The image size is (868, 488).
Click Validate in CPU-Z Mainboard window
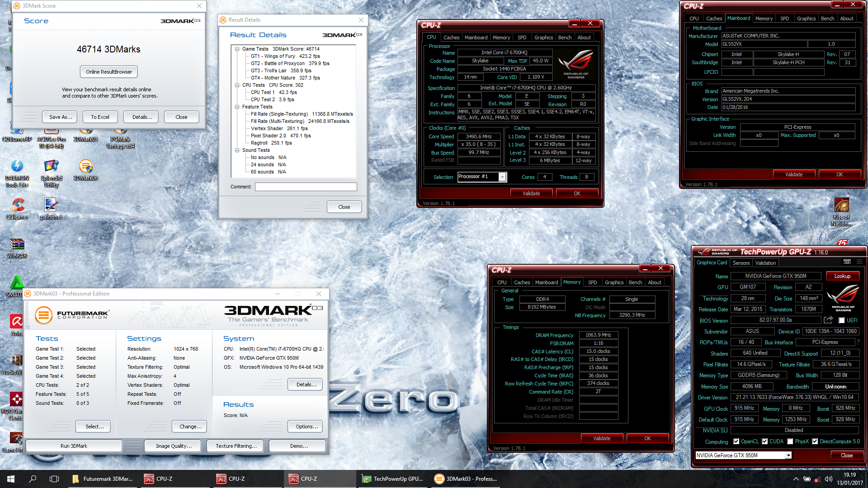click(794, 174)
